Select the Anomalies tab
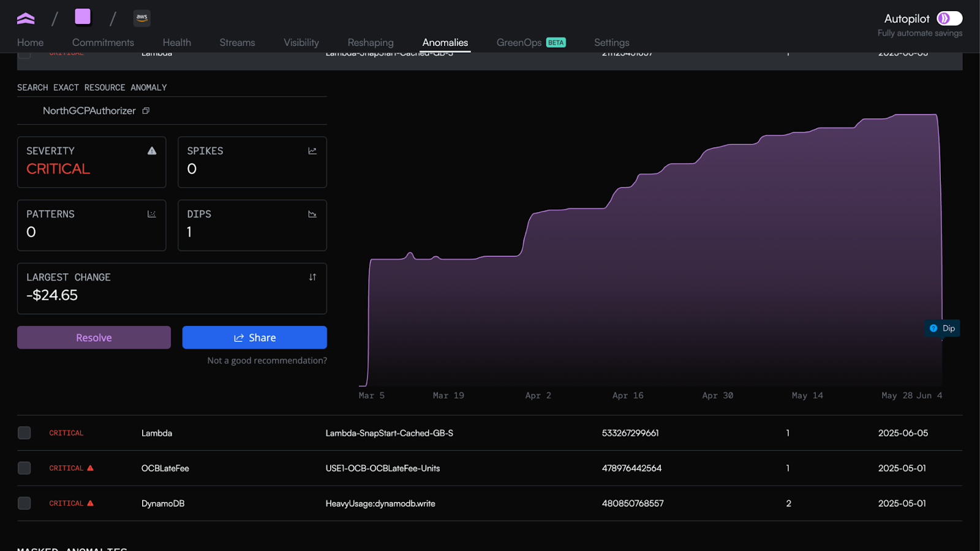The height and width of the screenshot is (551, 980). (445, 42)
